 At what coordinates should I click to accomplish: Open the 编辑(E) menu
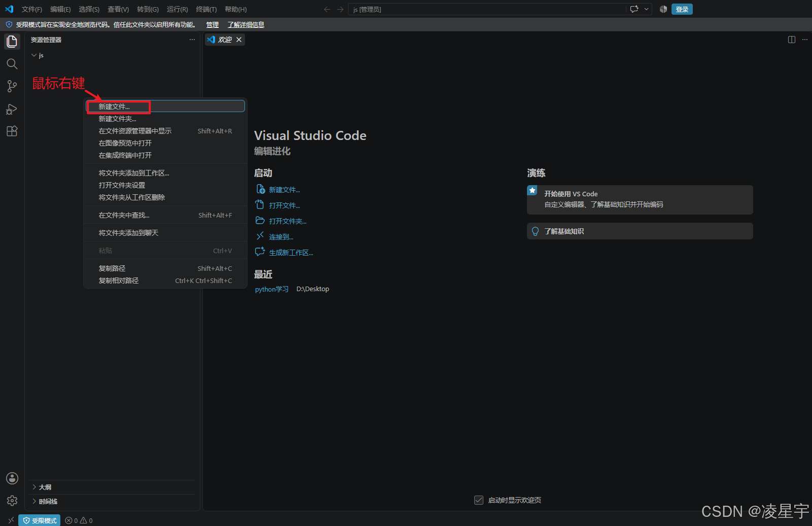coord(60,9)
